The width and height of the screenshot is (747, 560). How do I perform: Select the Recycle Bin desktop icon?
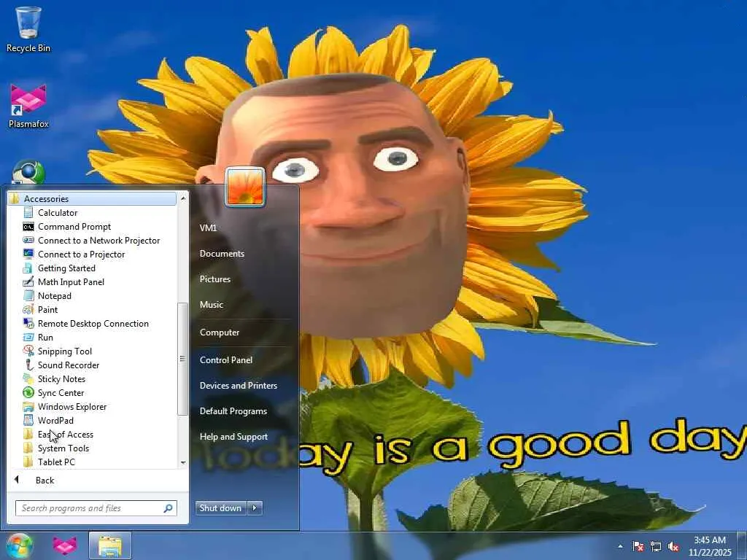point(28,29)
